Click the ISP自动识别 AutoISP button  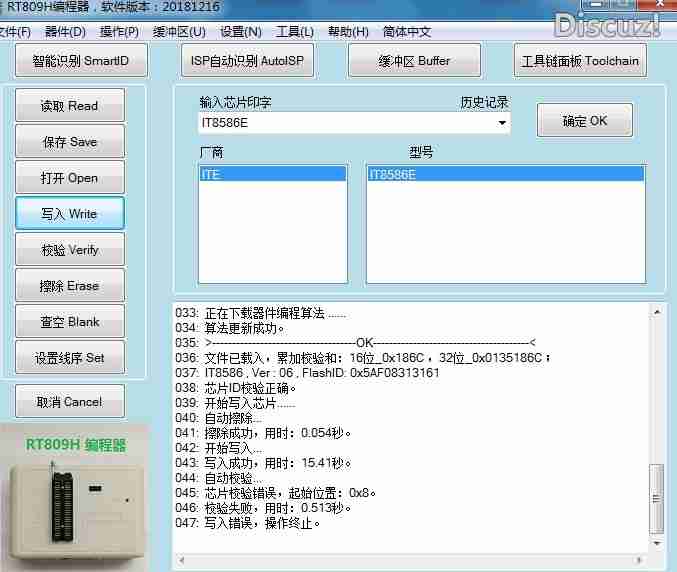[247, 60]
